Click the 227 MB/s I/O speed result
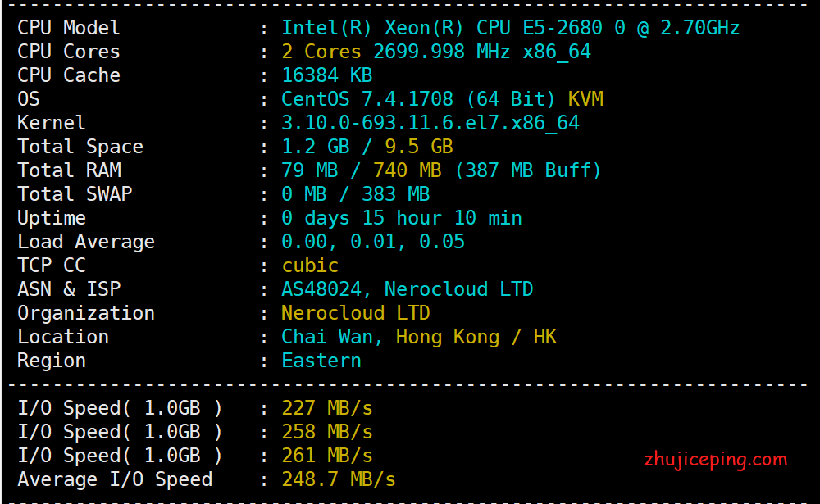Image resolution: width=820 pixels, height=504 pixels. point(326,408)
